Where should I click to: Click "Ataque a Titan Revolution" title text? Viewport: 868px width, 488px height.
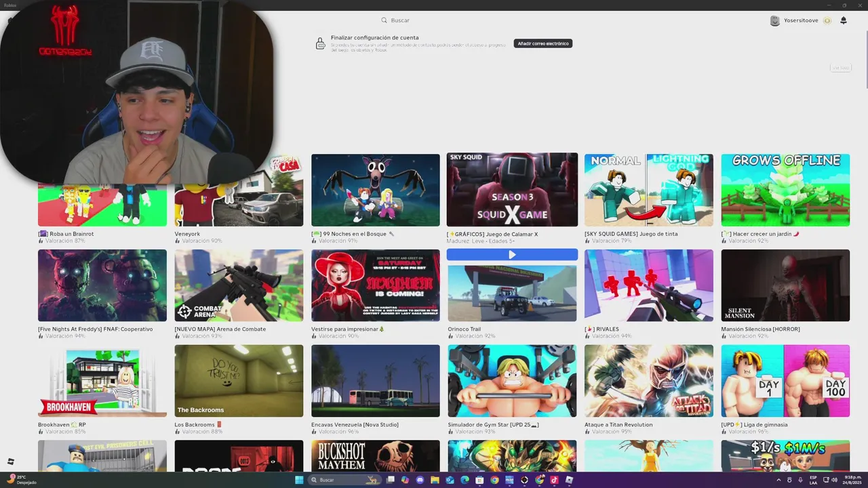[618, 425]
